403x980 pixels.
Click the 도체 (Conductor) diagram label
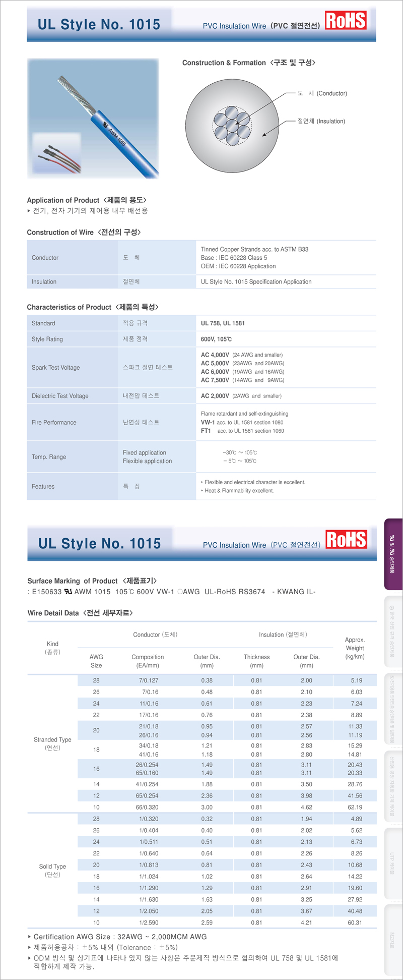pyautogui.click(x=322, y=93)
